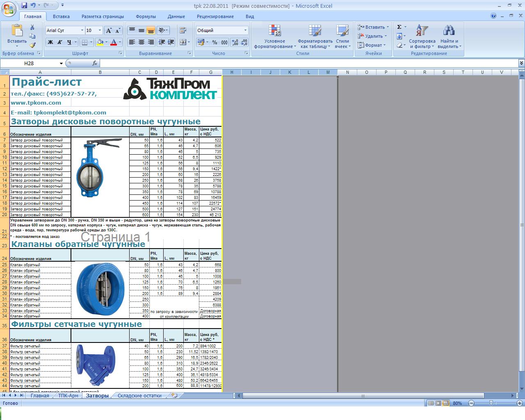The height and width of the screenshot is (420, 525).
Task: Expand the font name Arial Cyr dropdown
Action: tap(81, 30)
